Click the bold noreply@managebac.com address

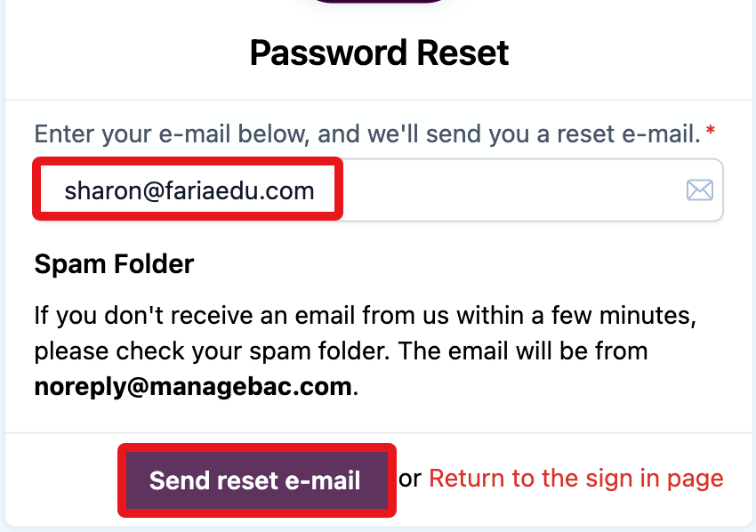[194, 387]
